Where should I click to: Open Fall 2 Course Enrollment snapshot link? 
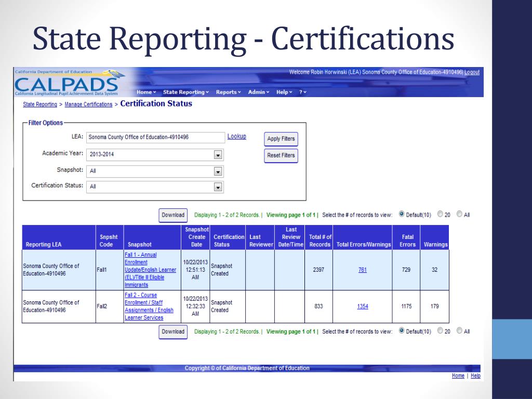point(149,307)
